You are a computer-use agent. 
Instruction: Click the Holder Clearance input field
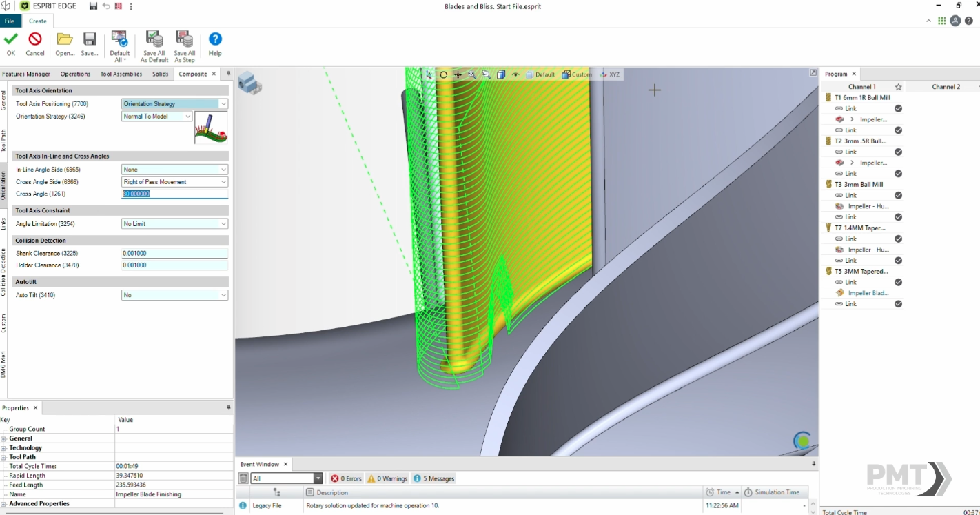click(175, 265)
